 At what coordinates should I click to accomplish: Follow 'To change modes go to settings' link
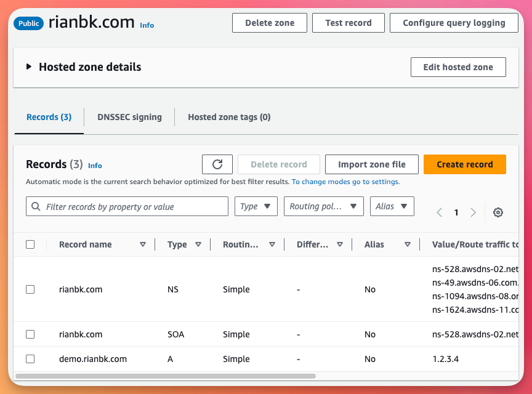click(345, 182)
